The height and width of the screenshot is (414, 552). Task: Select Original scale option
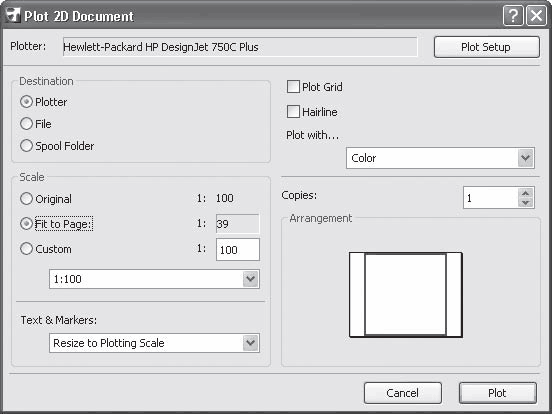tap(26, 199)
